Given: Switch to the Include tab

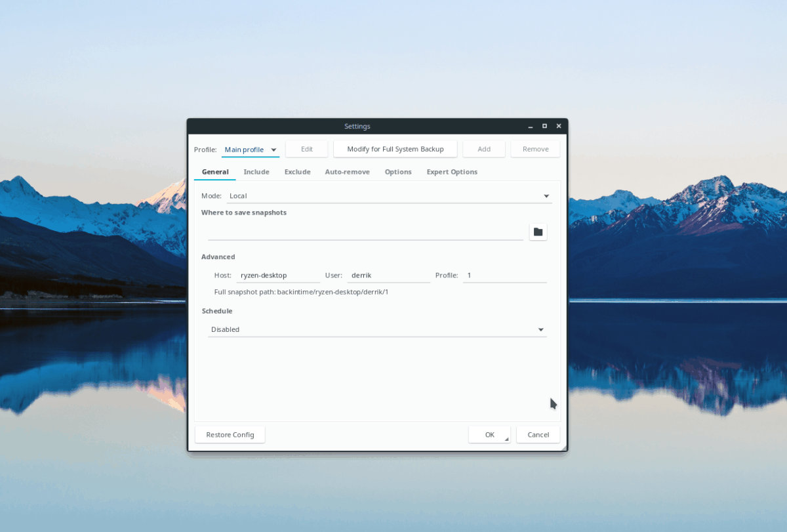Looking at the screenshot, I should (x=256, y=171).
